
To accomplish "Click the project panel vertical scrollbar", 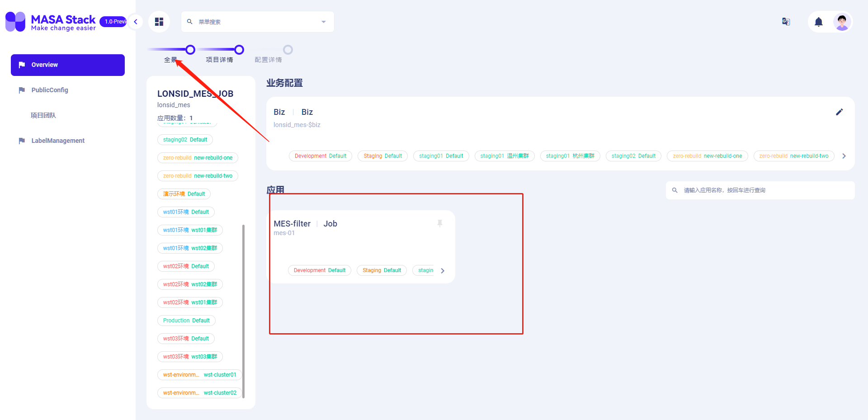I will [244, 311].
